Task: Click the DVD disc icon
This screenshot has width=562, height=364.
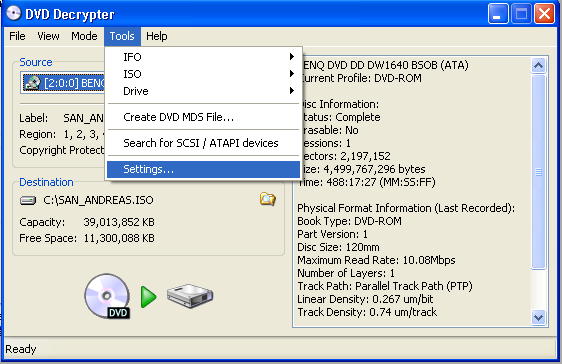Action: coord(107,296)
